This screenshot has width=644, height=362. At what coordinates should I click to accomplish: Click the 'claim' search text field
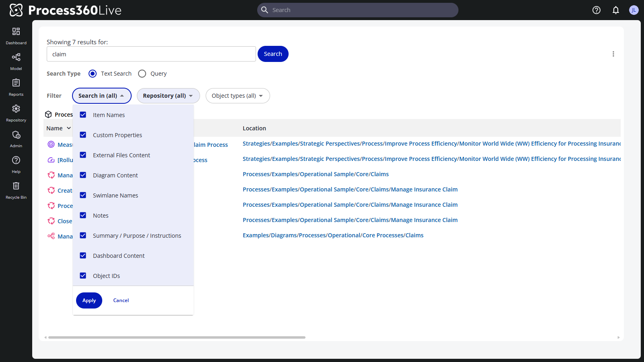(x=151, y=54)
